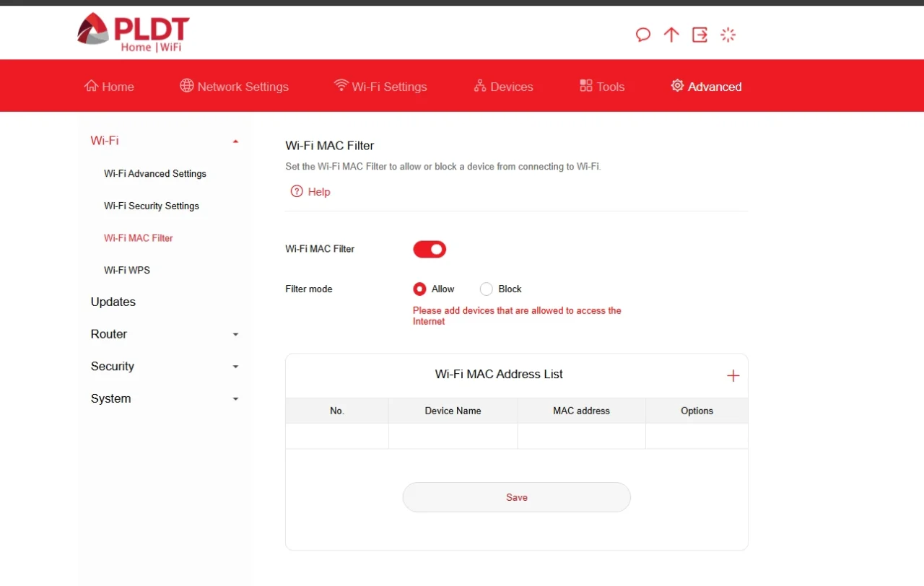924x586 pixels.
Task: Click the System sidebar label
Action: (111, 398)
